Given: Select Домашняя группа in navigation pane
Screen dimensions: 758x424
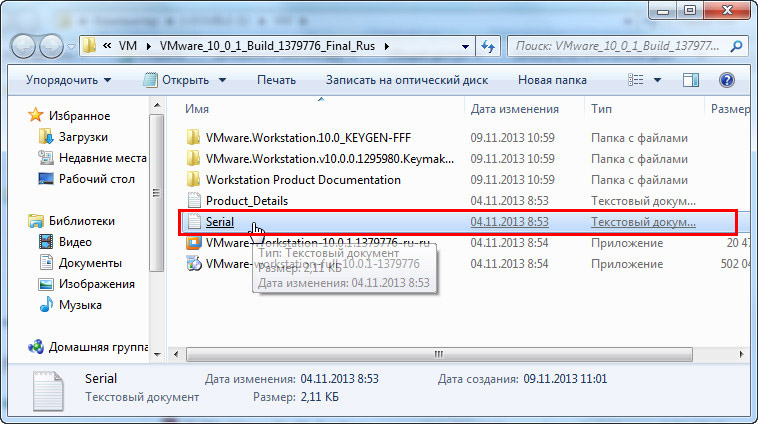Looking at the screenshot, I should click(x=98, y=348).
